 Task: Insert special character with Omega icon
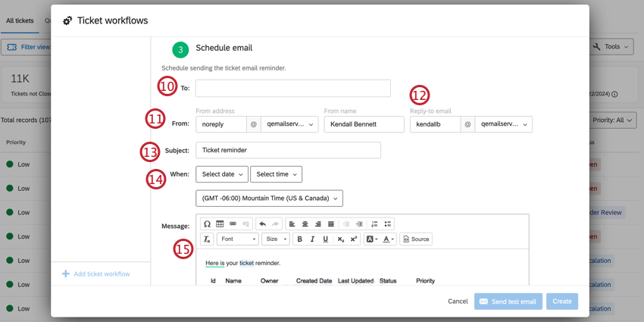coord(208,224)
